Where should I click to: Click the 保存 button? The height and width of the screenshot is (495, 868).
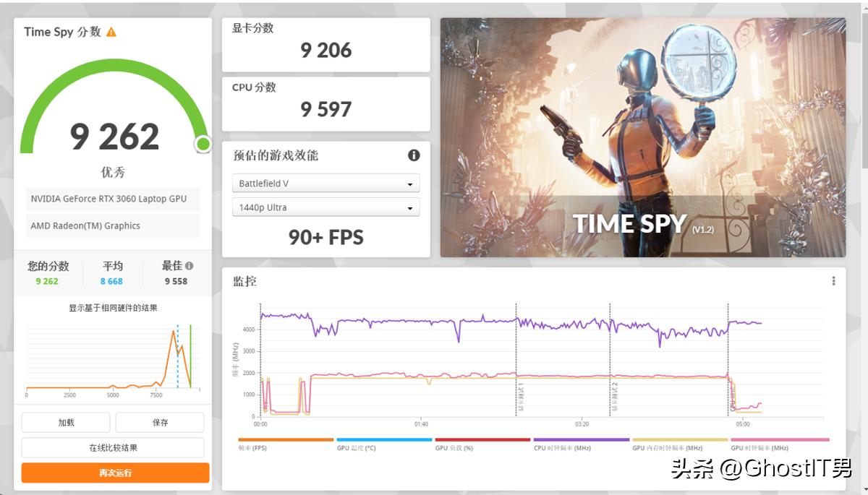coord(160,423)
